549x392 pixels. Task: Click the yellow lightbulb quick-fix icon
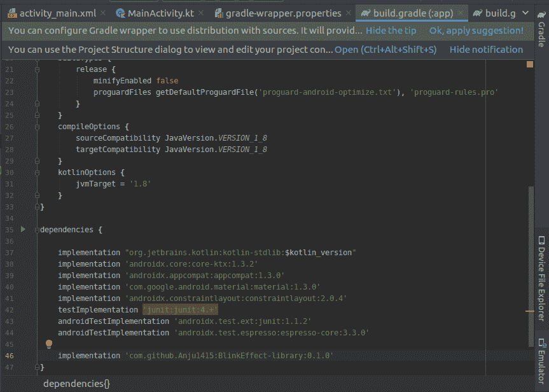coord(48,344)
